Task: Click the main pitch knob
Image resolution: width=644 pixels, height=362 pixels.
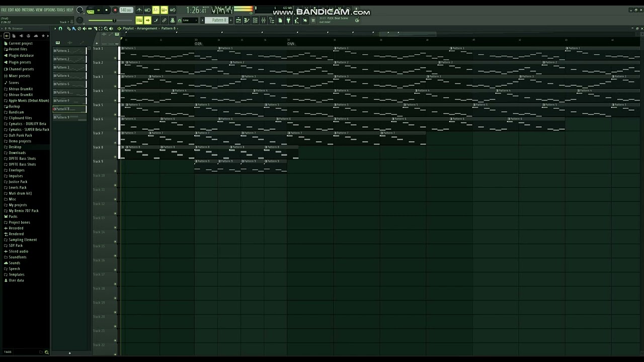Action: [79, 21]
